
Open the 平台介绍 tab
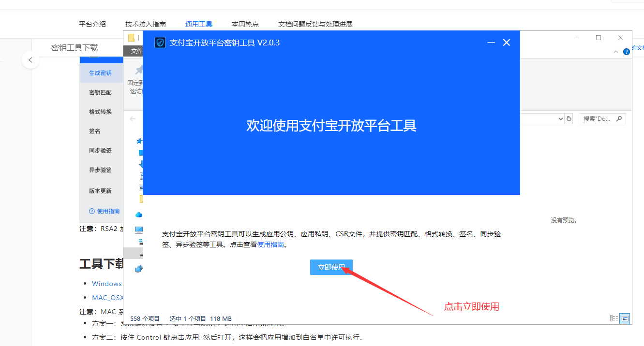click(92, 24)
